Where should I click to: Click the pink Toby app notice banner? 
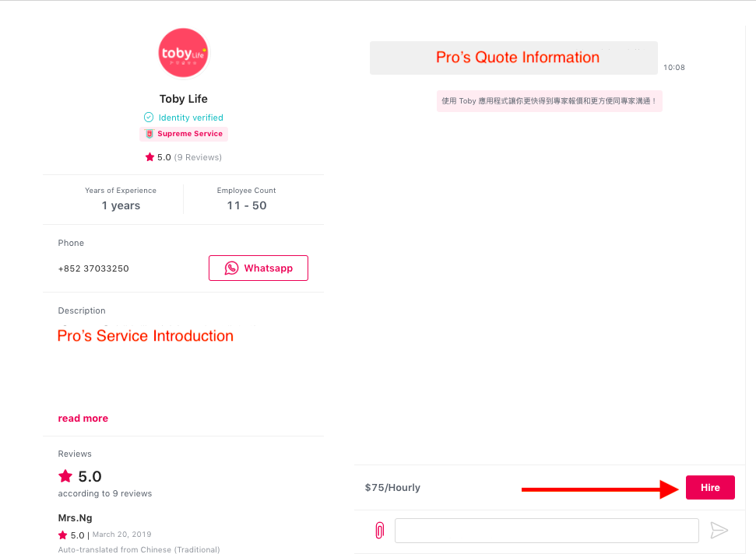point(549,101)
